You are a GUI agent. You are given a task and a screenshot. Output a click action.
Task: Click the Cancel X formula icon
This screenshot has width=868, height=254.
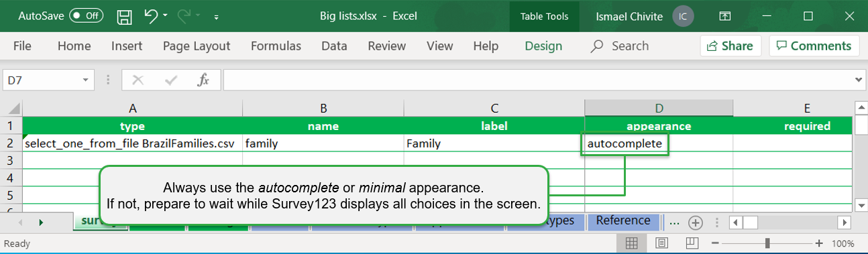(138, 80)
